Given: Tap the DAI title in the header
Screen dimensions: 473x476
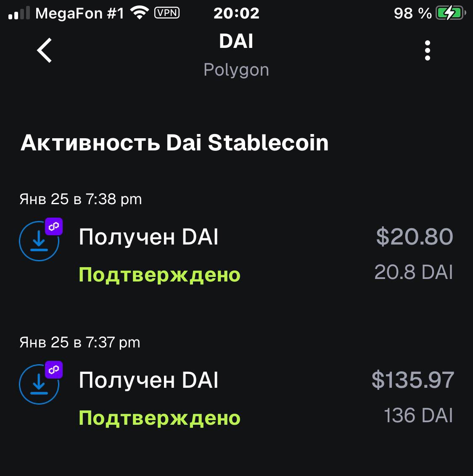Looking at the screenshot, I should pos(236,42).
